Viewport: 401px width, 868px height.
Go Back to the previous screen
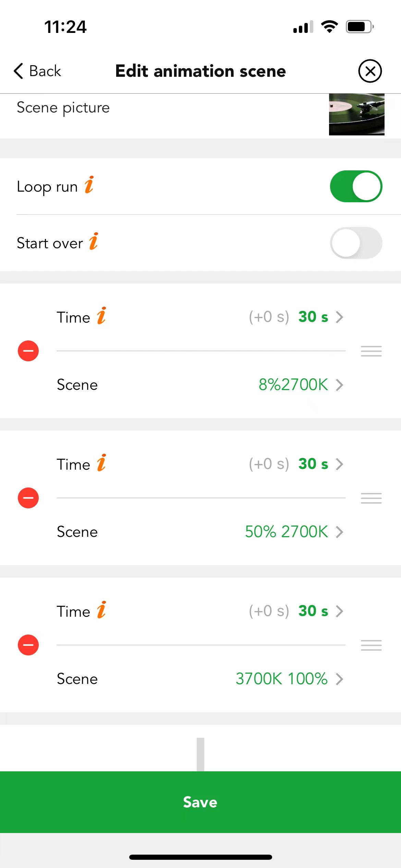pyautogui.click(x=37, y=71)
